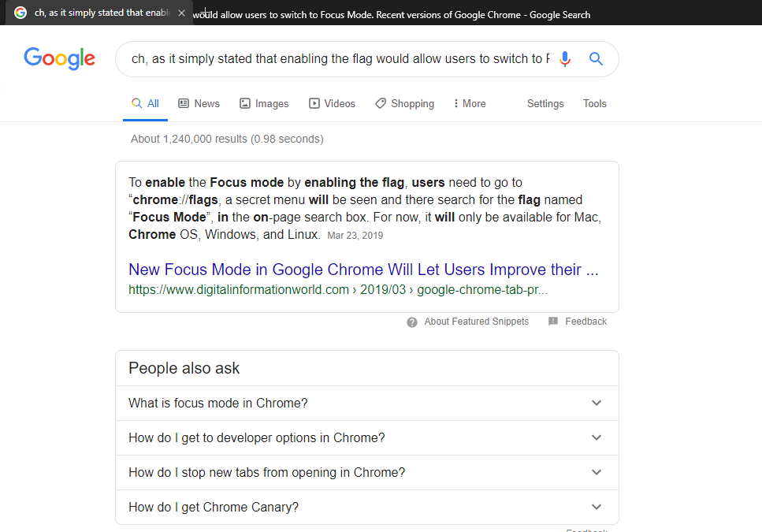Click the microphone icon for voice search
This screenshot has width=762, height=532.
(x=565, y=58)
